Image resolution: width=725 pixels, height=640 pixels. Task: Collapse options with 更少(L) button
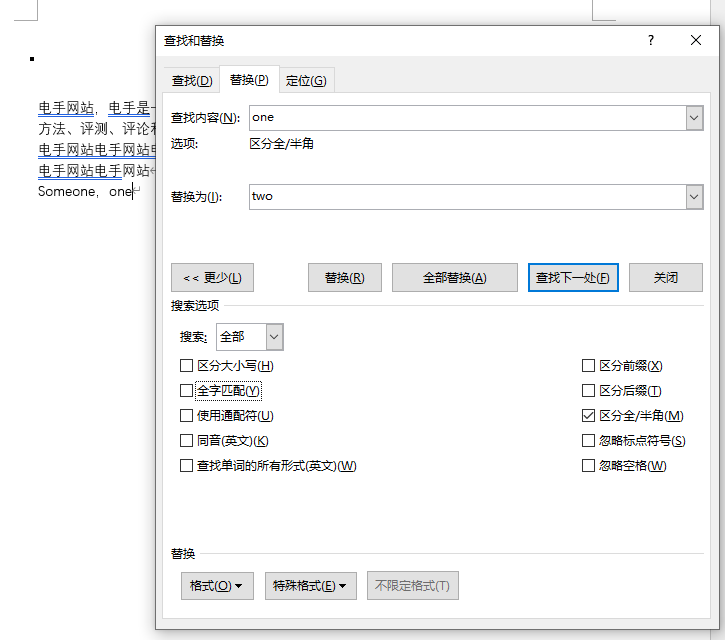[x=212, y=277]
